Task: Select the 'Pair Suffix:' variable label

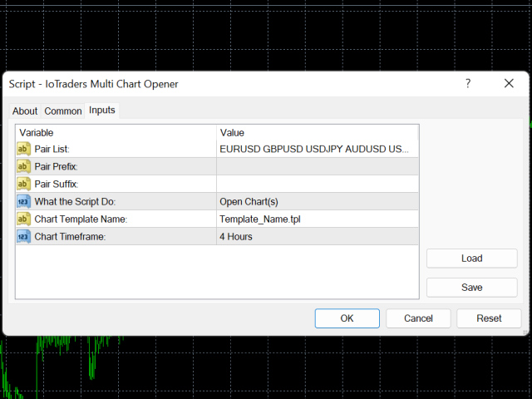Action: coord(57,184)
